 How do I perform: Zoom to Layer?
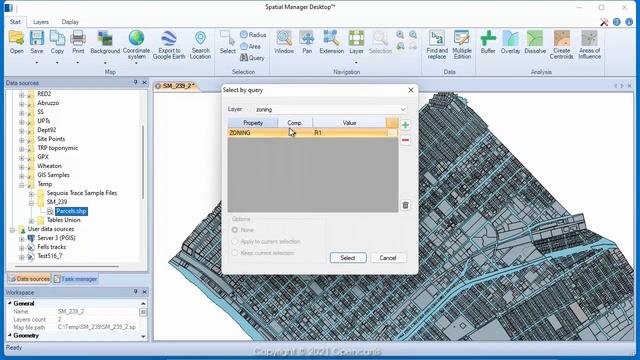356,42
